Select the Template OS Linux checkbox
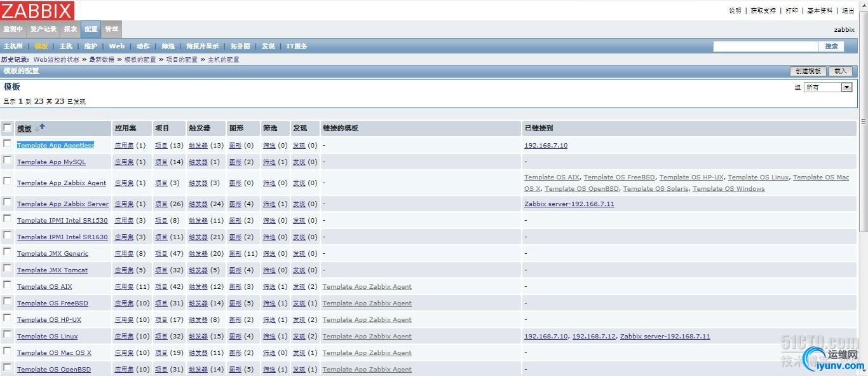The width and height of the screenshot is (868, 376). [x=8, y=335]
